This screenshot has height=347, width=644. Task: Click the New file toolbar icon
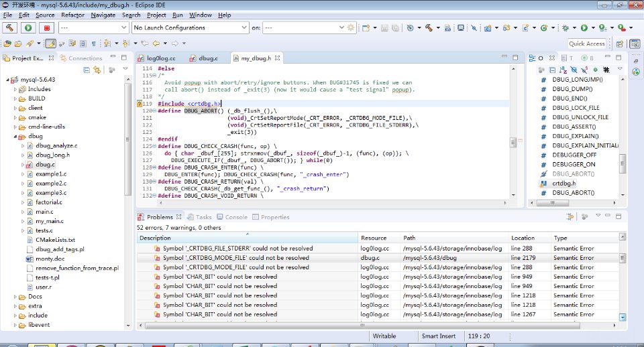pyautogui.click(x=366, y=27)
